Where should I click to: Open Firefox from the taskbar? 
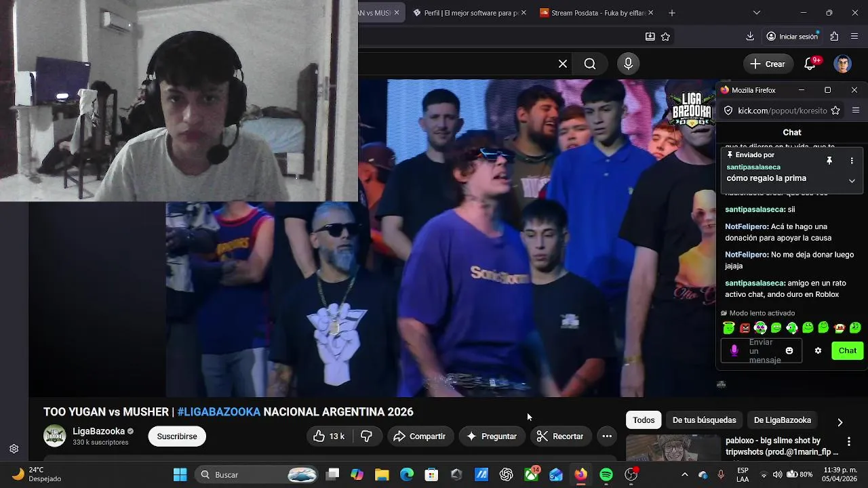pos(581,474)
